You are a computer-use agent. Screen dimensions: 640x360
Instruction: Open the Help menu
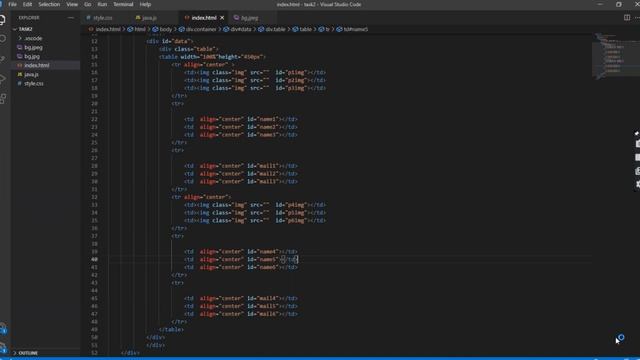pos(145,4)
